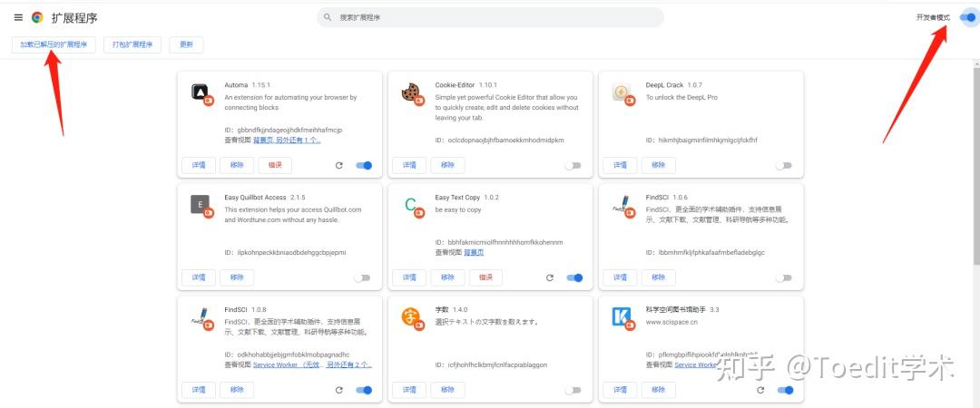Click 移除 for Cookie-Editor
Viewport: 980px width, 408px height.
pos(447,165)
